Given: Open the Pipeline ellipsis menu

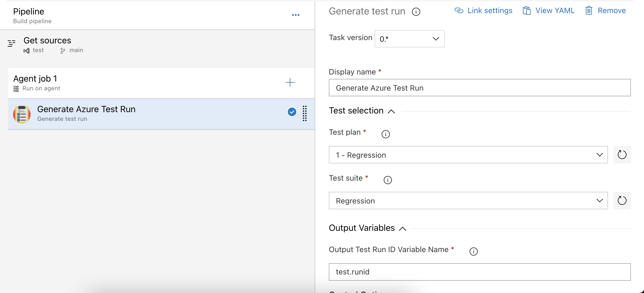Looking at the screenshot, I should [296, 15].
